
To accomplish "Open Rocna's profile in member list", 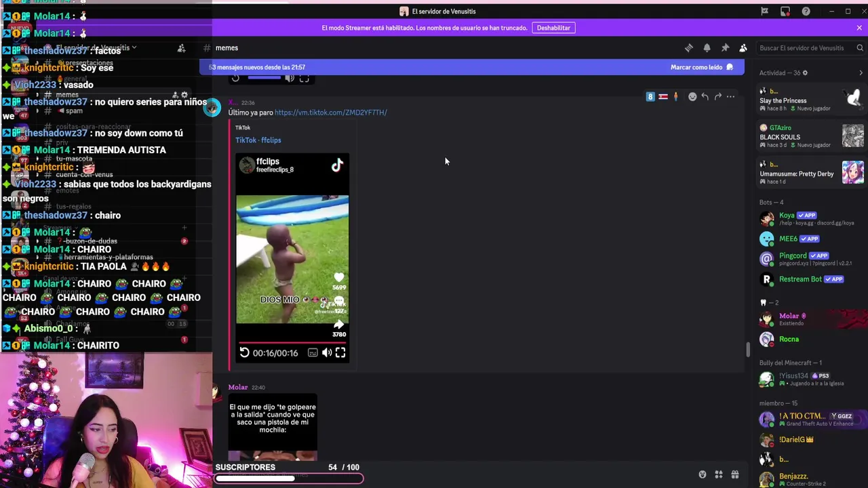I will coord(811,339).
